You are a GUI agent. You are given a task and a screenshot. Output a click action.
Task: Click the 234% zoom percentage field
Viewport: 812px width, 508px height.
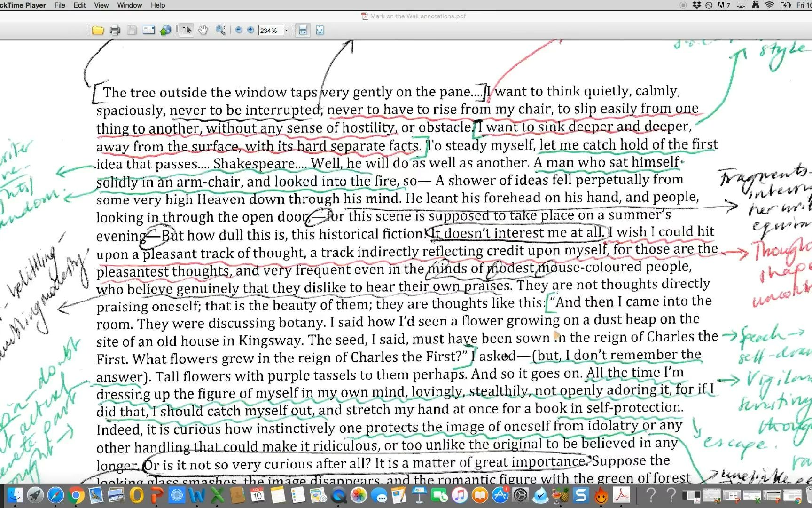click(x=271, y=31)
